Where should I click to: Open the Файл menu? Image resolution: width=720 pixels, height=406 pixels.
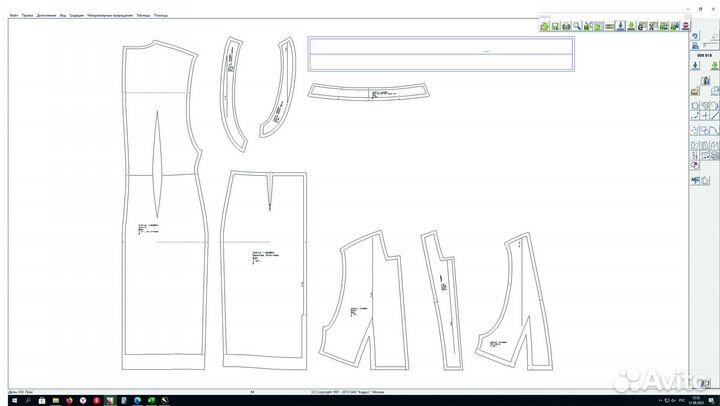[14, 16]
